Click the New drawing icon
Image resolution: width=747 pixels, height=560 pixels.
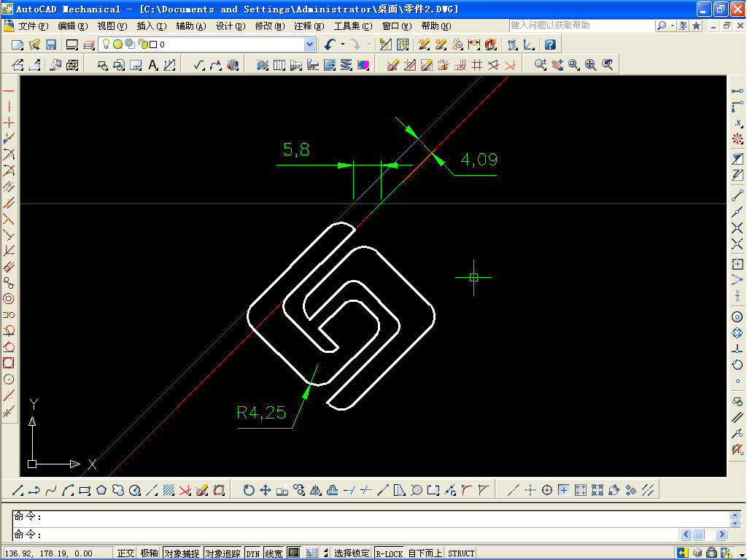(18, 44)
